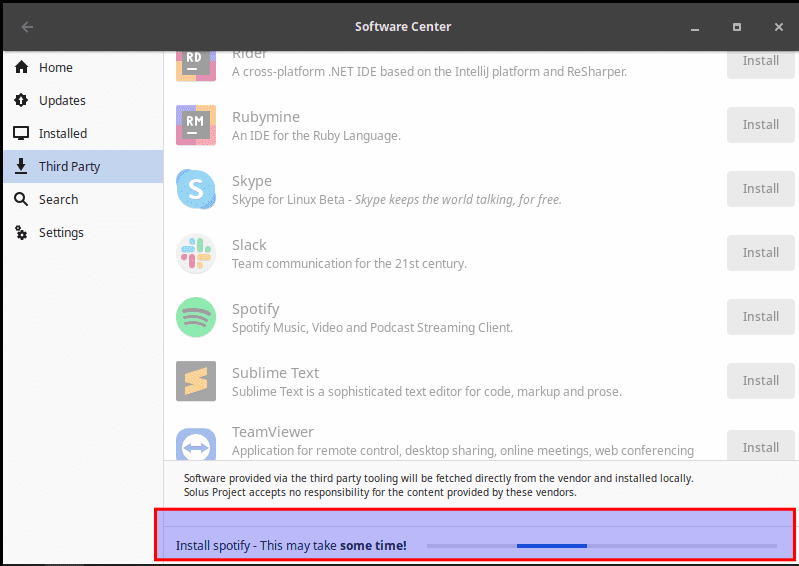Click the back arrow in the header bar
Screen dimensions: 799x566
point(27,27)
